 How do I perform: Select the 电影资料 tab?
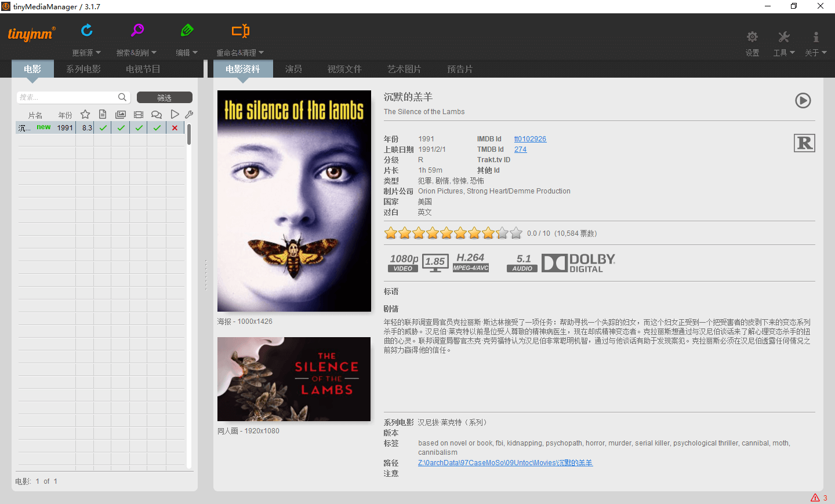(x=243, y=69)
